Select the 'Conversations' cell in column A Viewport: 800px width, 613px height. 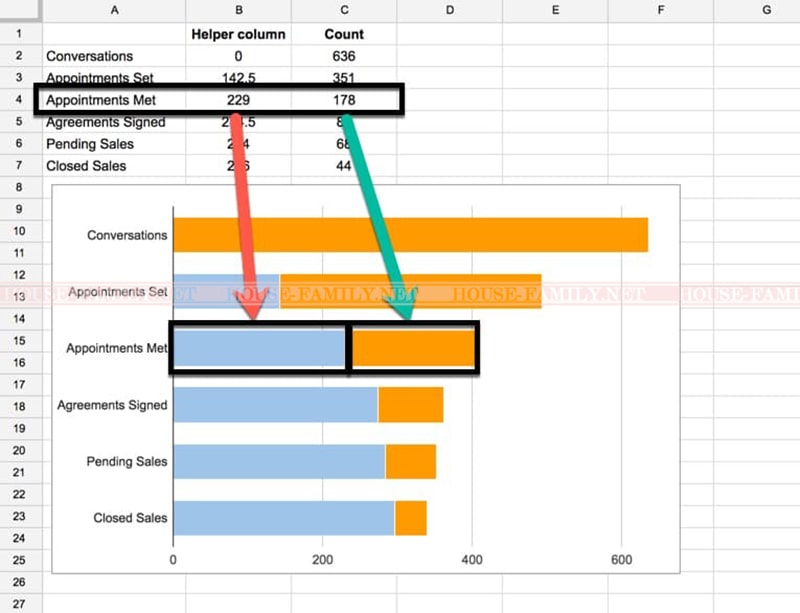click(x=114, y=56)
